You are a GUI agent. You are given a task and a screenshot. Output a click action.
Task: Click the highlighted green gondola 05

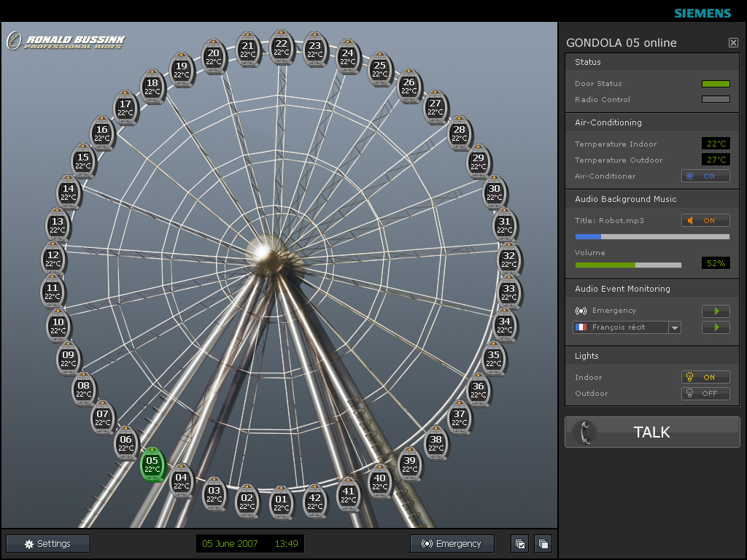[x=152, y=464]
